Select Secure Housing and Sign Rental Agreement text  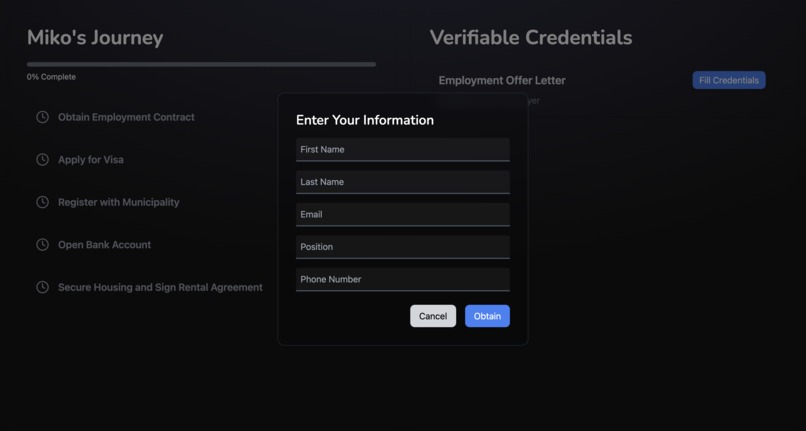coord(160,287)
